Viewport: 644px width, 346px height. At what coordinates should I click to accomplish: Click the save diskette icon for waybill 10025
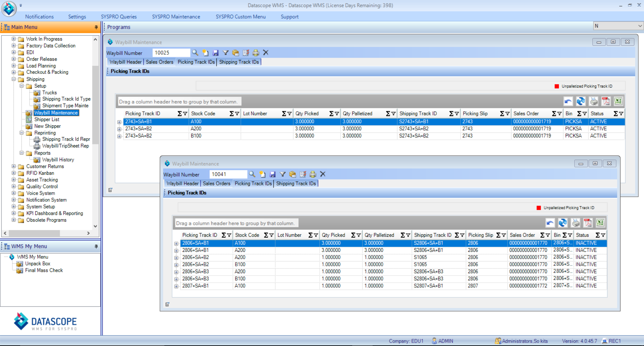[215, 53]
